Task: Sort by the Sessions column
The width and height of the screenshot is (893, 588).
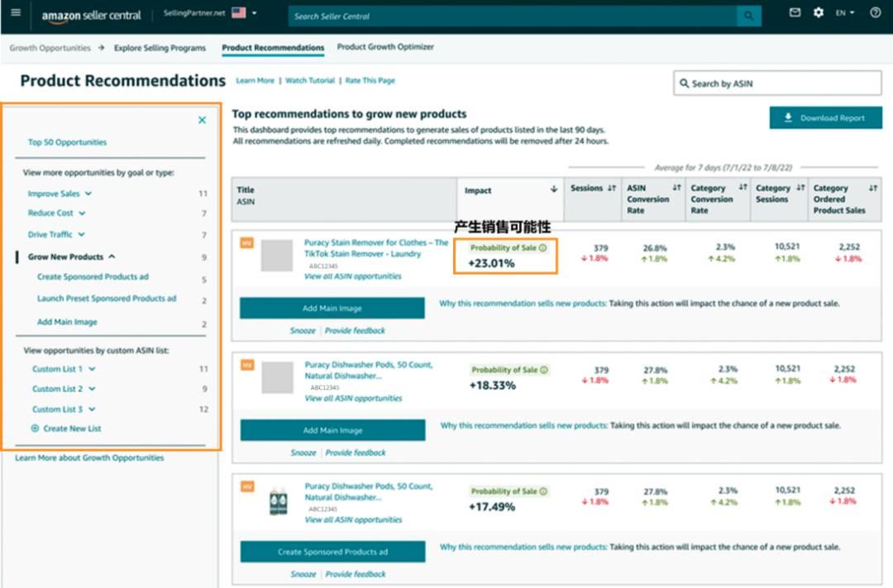Action: tap(611, 188)
